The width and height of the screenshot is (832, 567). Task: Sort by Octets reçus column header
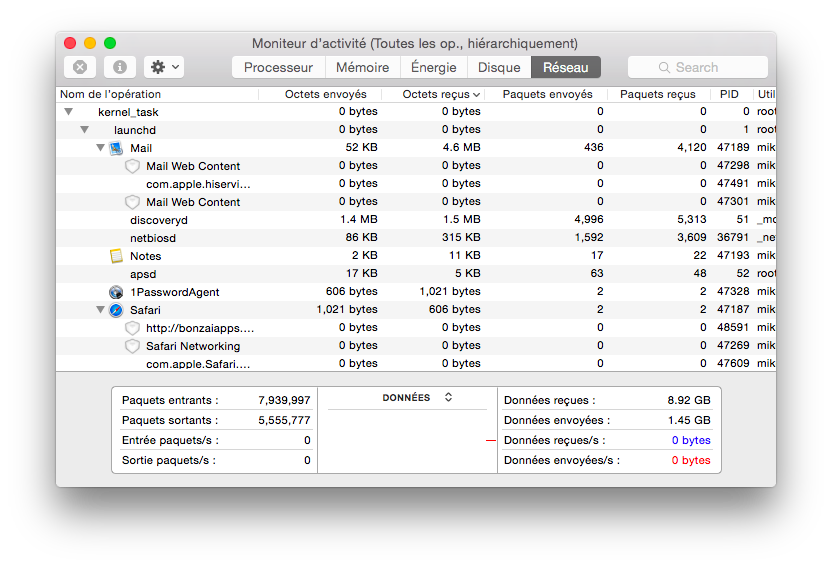click(x=434, y=94)
